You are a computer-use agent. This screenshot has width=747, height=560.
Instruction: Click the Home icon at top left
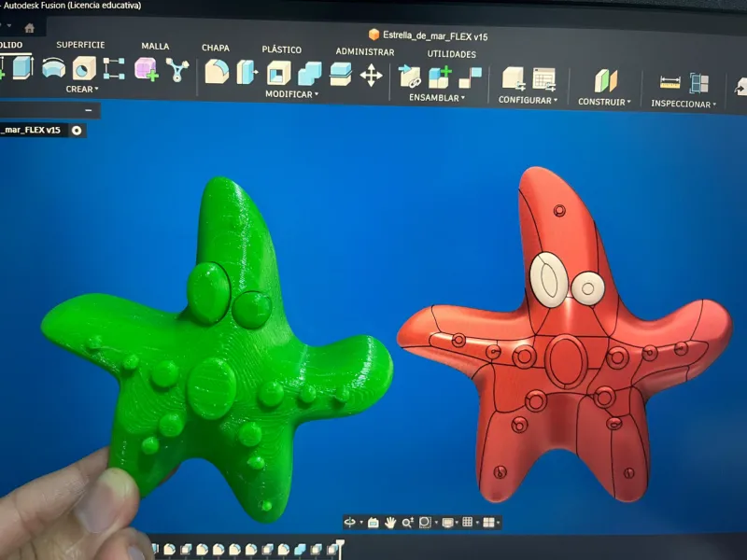[x=30, y=28]
